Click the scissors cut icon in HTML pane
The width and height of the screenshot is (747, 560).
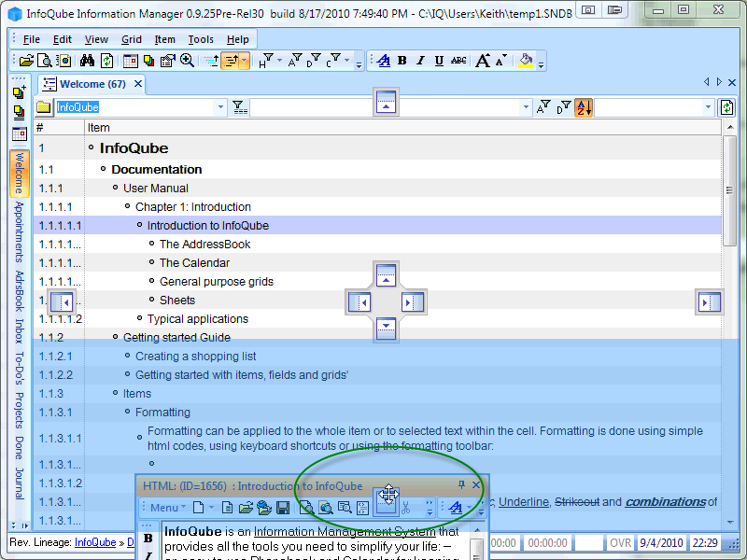coord(406,508)
